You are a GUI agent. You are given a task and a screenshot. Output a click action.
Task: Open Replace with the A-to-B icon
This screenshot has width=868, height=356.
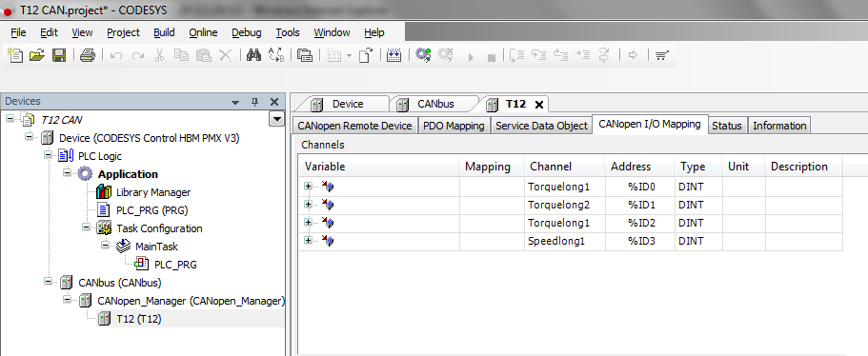pyautogui.click(x=276, y=55)
